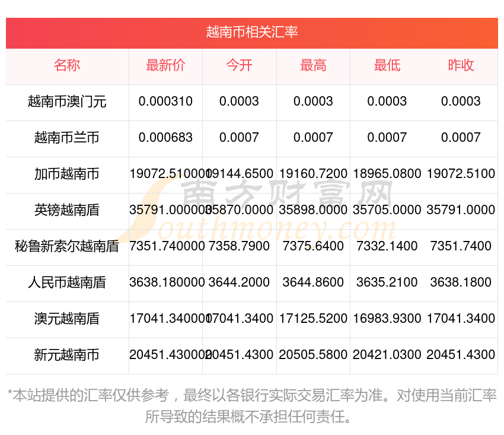Image resolution: width=504 pixels, height=435 pixels.
Task: Click the 20505.5800 high value
Action: point(313,355)
